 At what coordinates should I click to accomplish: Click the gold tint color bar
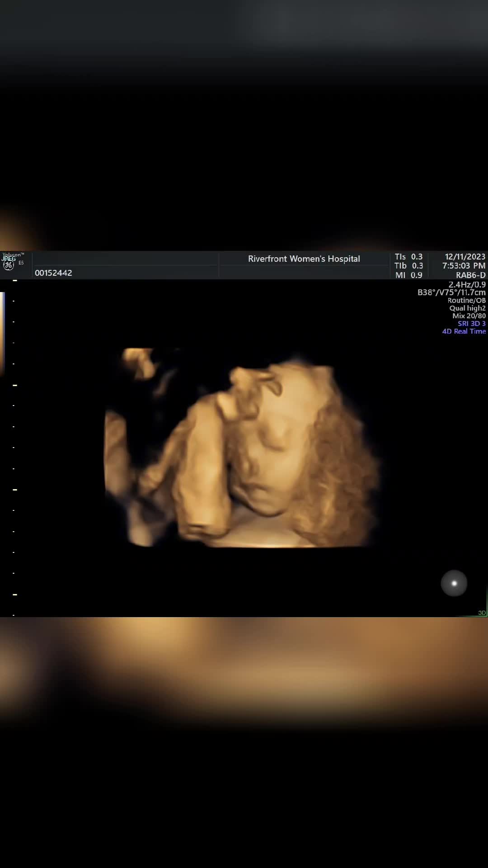click(x=2, y=334)
